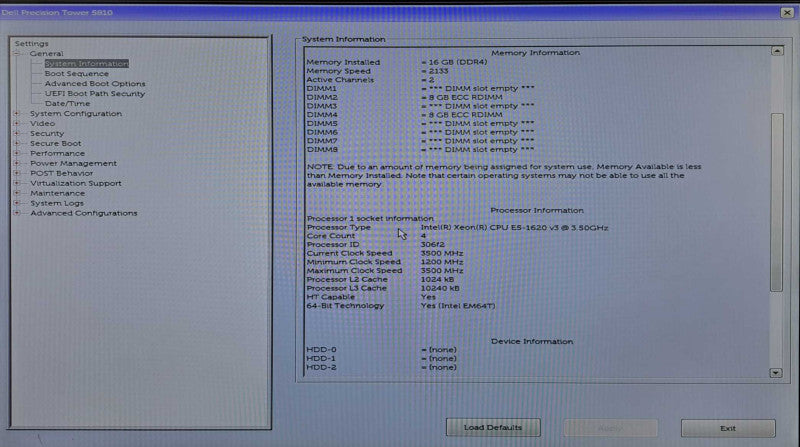Click the Memory Information heading
The image size is (800, 447).
coord(536,53)
